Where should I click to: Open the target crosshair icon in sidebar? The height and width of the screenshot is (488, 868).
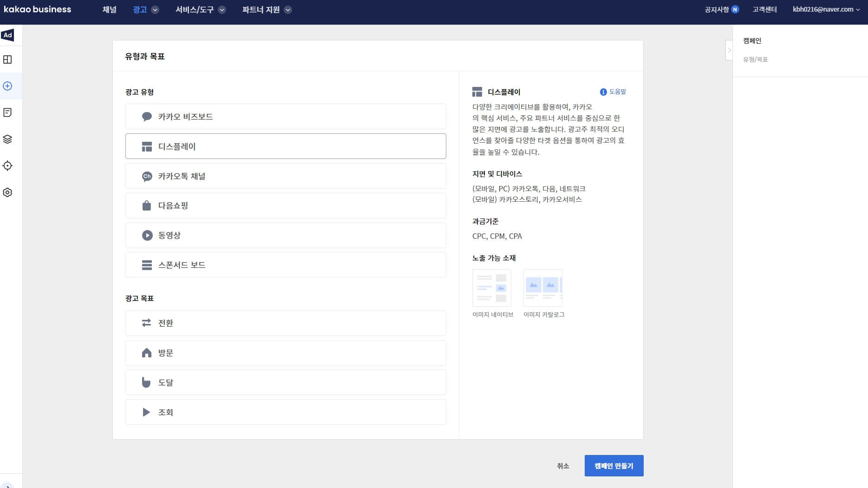pos(7,166)
